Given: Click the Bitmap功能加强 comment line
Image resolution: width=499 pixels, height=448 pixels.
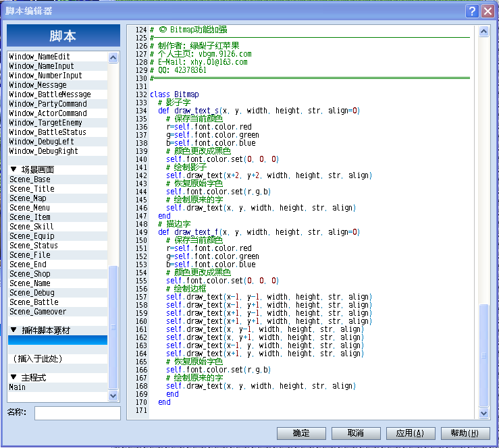Looking at the screenshot, I should [188, 30].
